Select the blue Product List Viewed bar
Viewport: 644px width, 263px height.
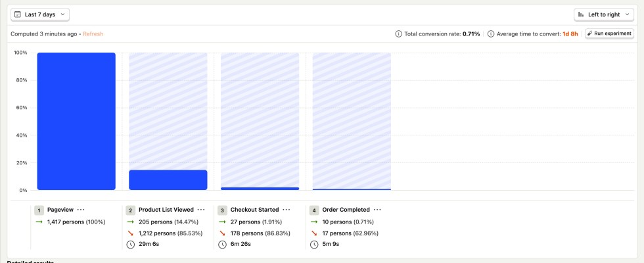(x=168, y=180)
